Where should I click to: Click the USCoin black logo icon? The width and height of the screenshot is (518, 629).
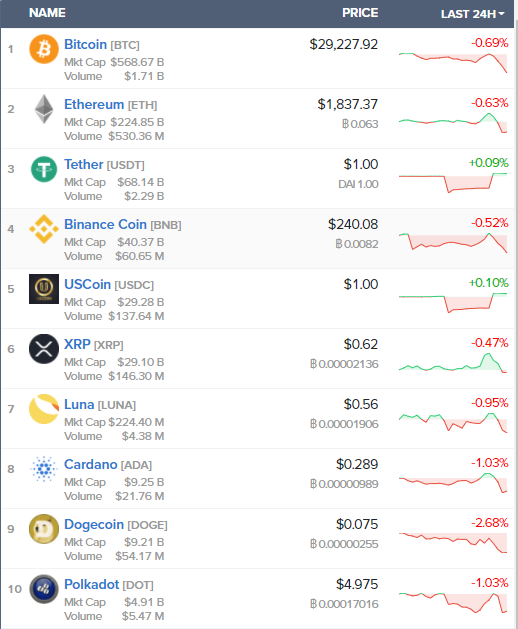(x=44, y=289)
